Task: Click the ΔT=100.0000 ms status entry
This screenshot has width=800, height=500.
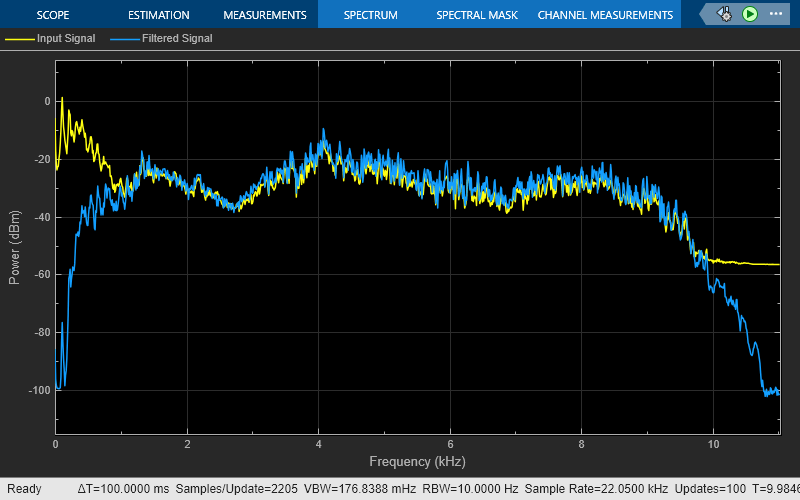Action: (x=123, y=489)
